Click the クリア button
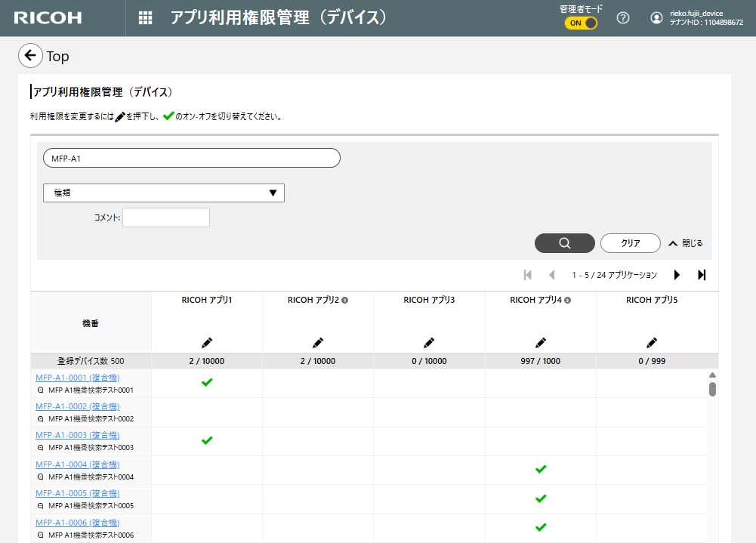This screenshot has height=543, width=756. (x=630, y=243)
